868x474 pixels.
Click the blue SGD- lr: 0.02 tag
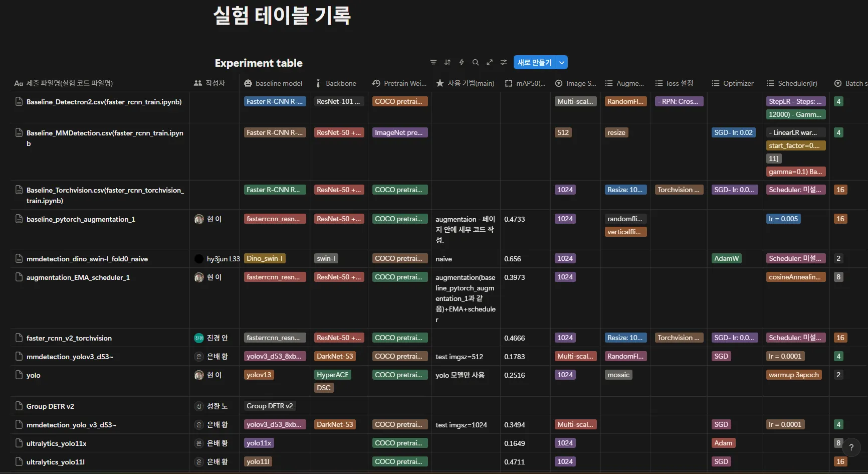coord(733,132)
